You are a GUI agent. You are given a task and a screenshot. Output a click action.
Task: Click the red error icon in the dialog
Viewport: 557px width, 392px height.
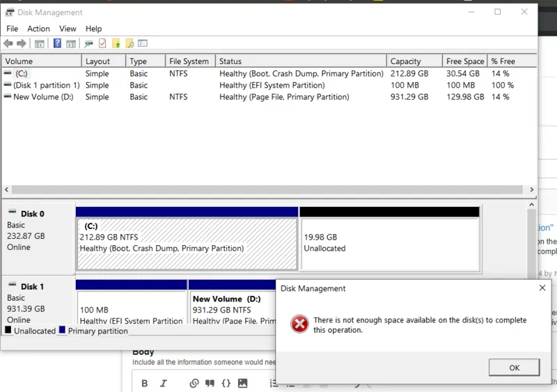point(299,324)
